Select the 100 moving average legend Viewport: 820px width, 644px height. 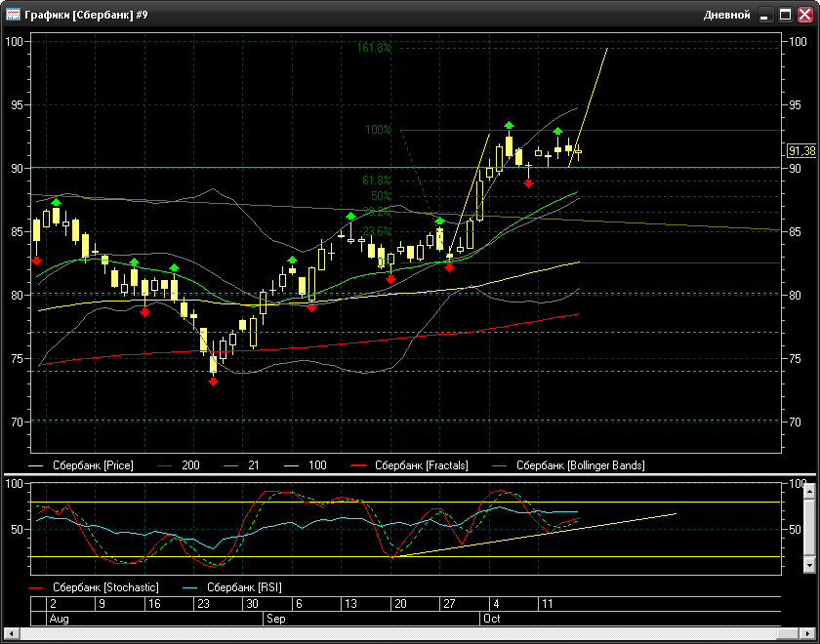coord(317,465)
